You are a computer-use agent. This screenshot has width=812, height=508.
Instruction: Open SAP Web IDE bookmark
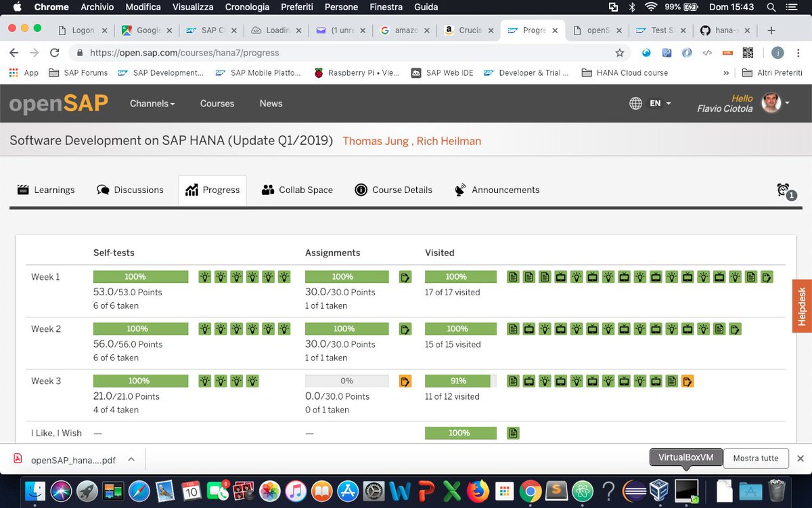[x=443, y=73]
